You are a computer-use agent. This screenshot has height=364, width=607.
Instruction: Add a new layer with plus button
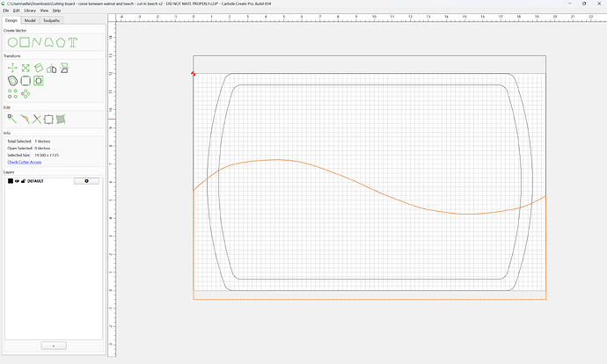(x=54, y=346)
